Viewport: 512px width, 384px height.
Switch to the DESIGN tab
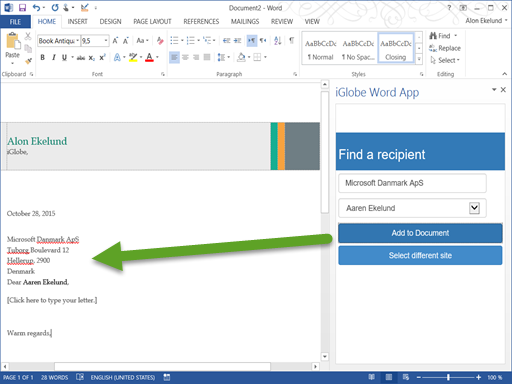[x=110, y=22]
